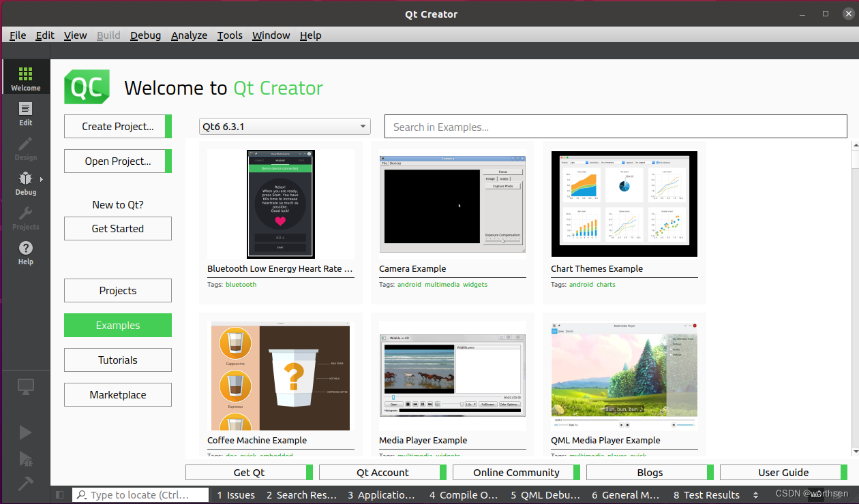Viewport: 859px width, 504px height.
Task: Open the Chart Themes Example thumbnail
Action: tap(624, 204)
